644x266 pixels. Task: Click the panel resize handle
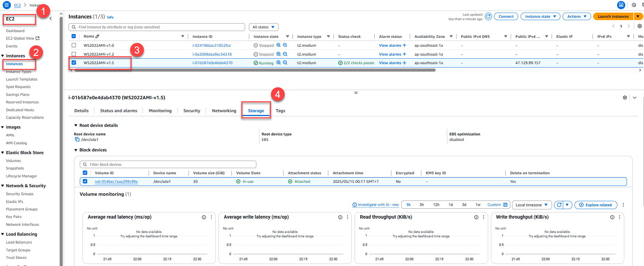pyautogui.click(x=356, y=92)
